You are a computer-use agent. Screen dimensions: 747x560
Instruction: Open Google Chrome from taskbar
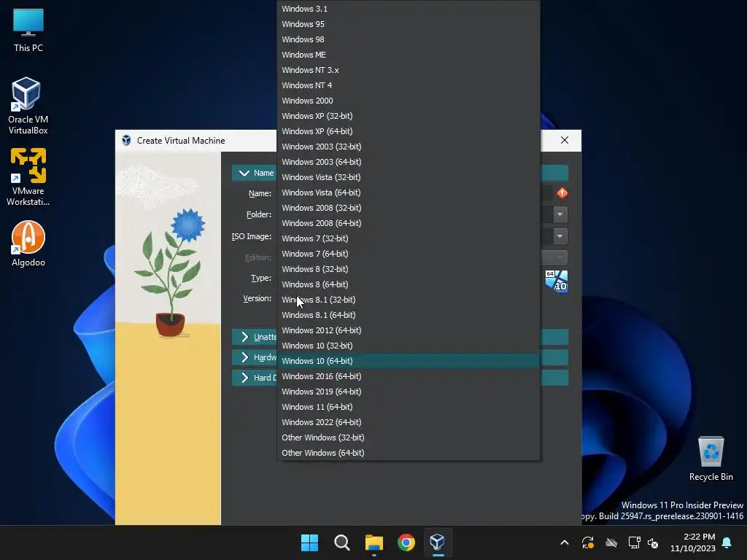406,542
